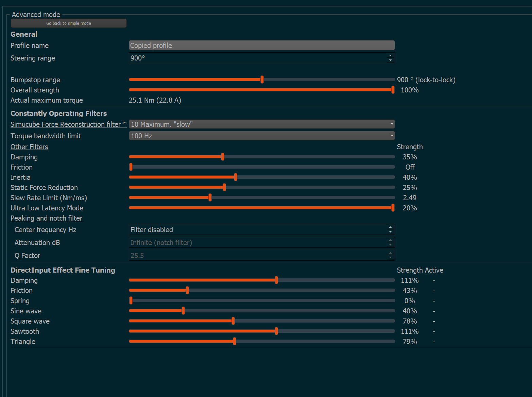Click the Inertia 40% strength value

point(410,177)
